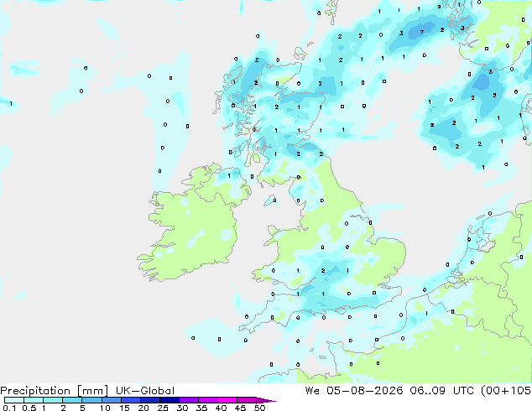Screen dimensions: 532x411
Task: Click the above-50 mm arrow tip of the legend
Action: point(266,400)
